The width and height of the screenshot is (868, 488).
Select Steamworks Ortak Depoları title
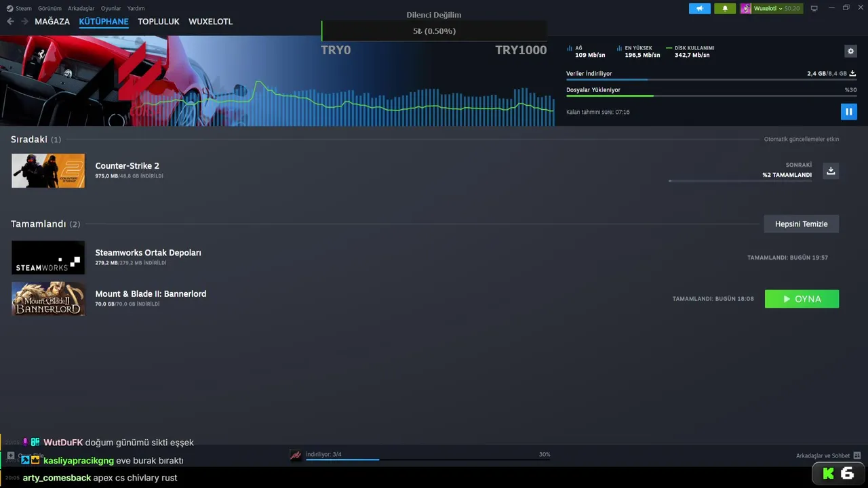(x=149, y=252)
